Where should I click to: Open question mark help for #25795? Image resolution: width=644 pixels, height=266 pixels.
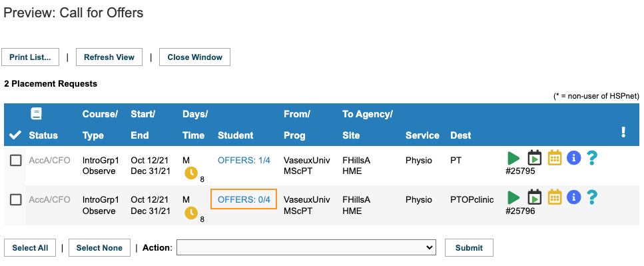591,158
